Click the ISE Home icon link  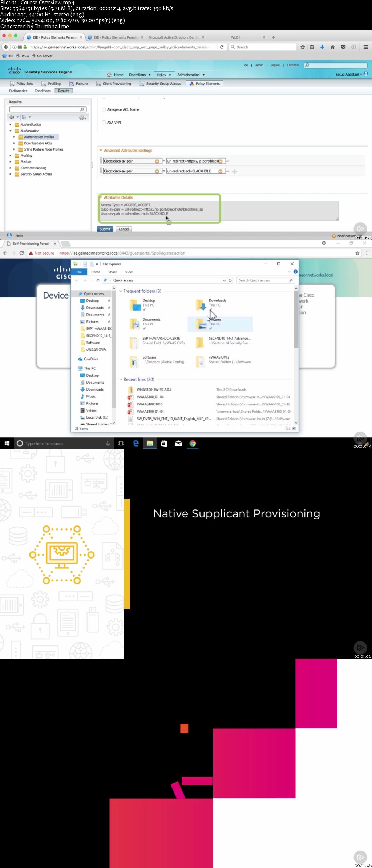click(x=109, y=75)
